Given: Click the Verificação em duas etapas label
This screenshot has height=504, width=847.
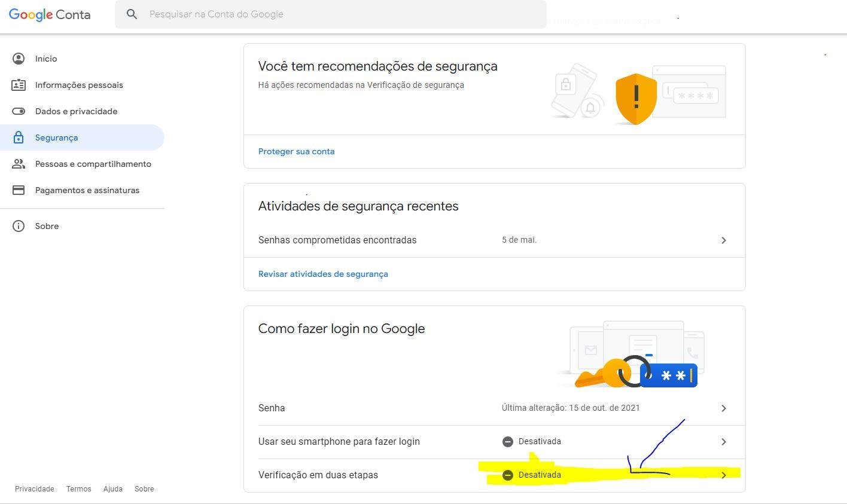Looking at the screenshot, I should pos(318,475).
